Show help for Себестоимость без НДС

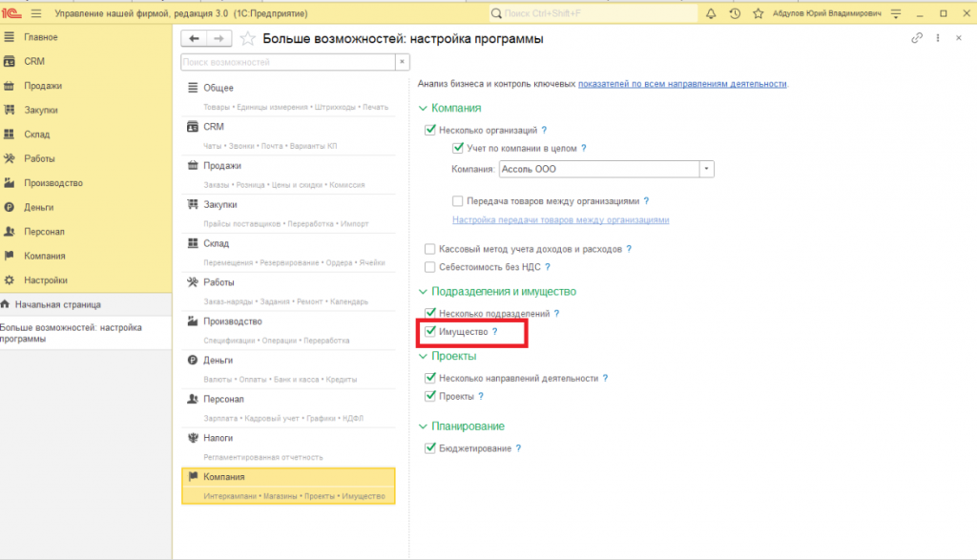[x=548, y=267]
